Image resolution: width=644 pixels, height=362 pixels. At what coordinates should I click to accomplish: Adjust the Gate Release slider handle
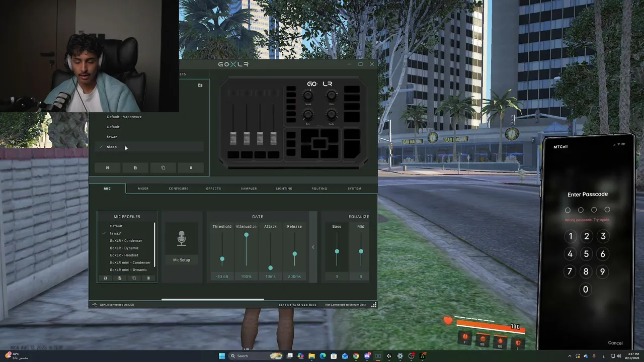tap(294, 254)
